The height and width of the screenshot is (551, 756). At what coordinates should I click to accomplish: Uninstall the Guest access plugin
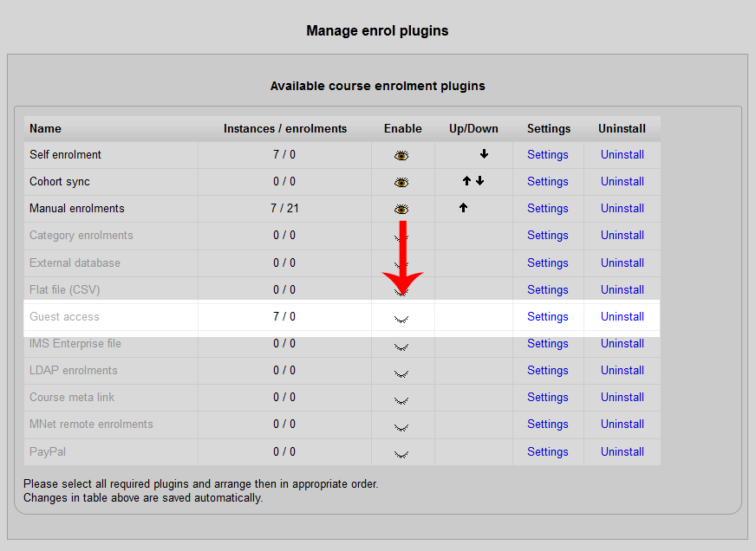(622, 317)
